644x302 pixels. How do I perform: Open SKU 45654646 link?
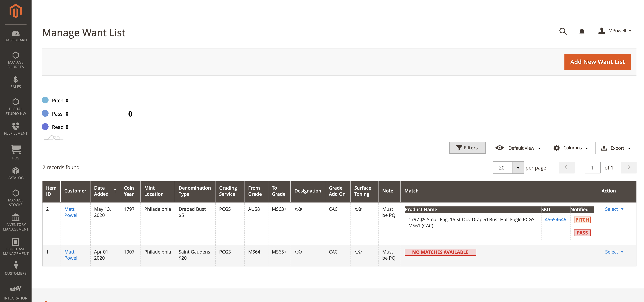(x=555, y=220)
